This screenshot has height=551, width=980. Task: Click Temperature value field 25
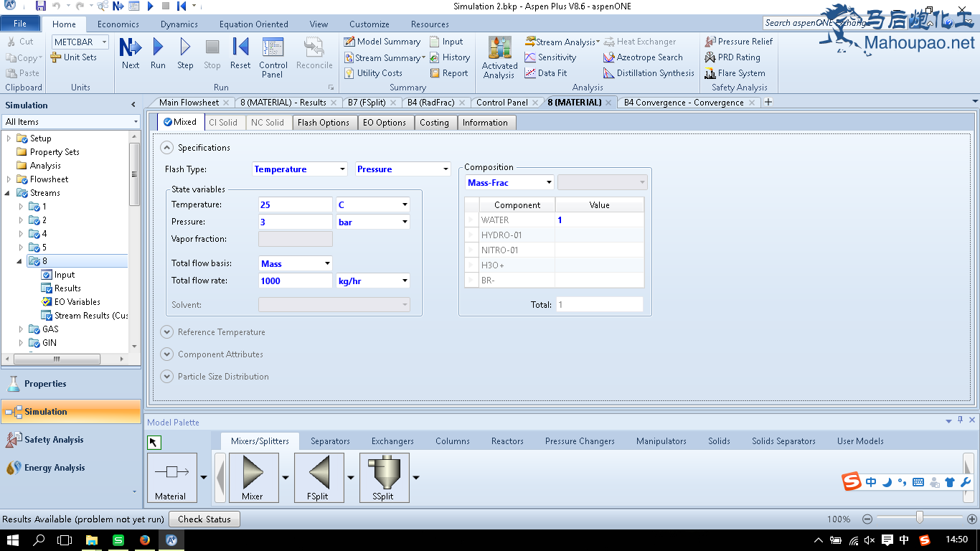pyautogui.click(x=295, y=204)
